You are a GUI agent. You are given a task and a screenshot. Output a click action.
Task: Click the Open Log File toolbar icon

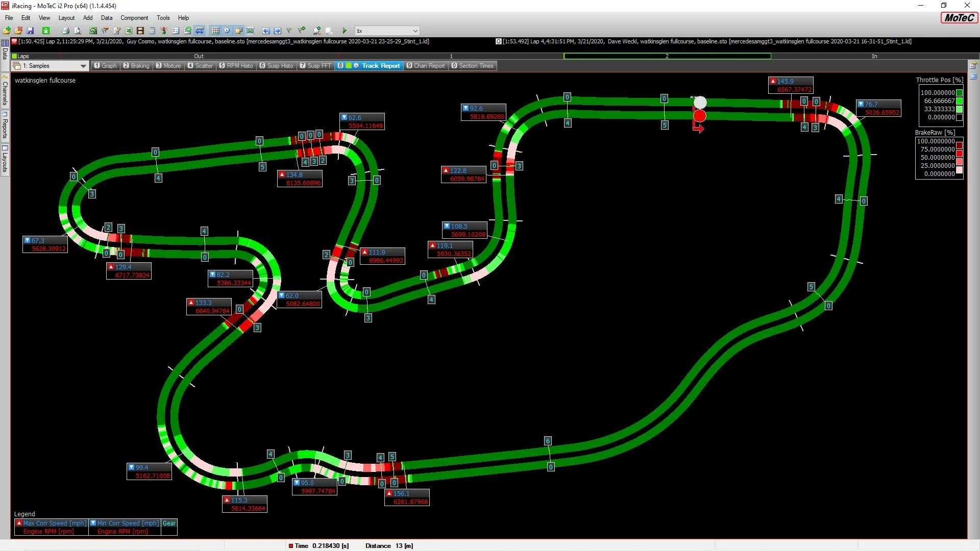pos(7,31)
